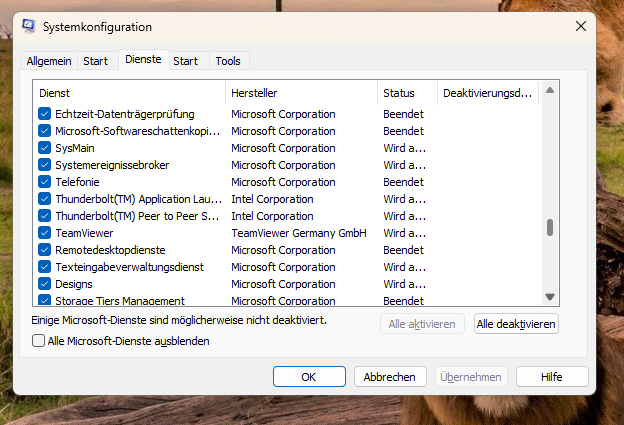The height and width of the screenshot is (425, 624).
Task: Sort by the Status column header
Action: click(x=407, y=93)
